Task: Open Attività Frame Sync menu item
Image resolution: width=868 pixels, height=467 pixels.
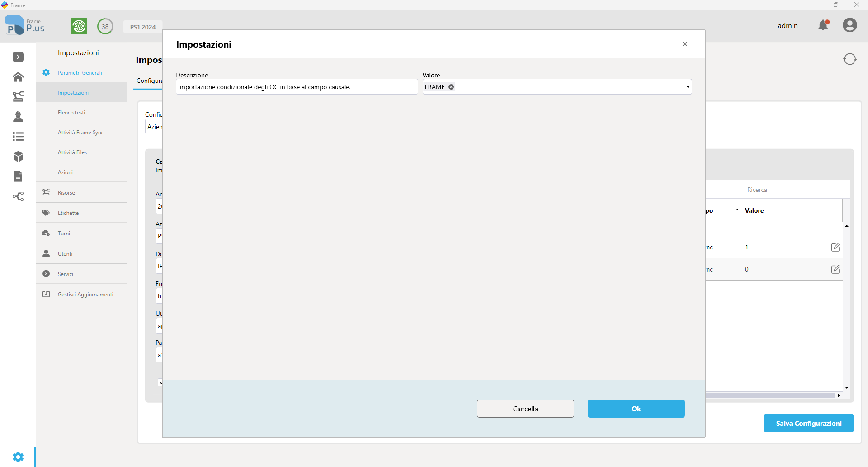Action: click(81, 133)
